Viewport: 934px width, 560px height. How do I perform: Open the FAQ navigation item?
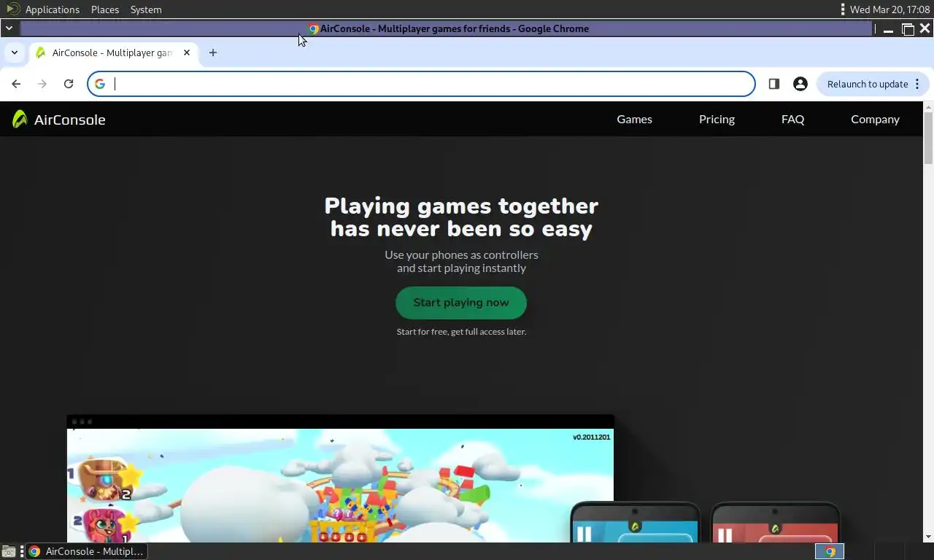pos(792,119)
